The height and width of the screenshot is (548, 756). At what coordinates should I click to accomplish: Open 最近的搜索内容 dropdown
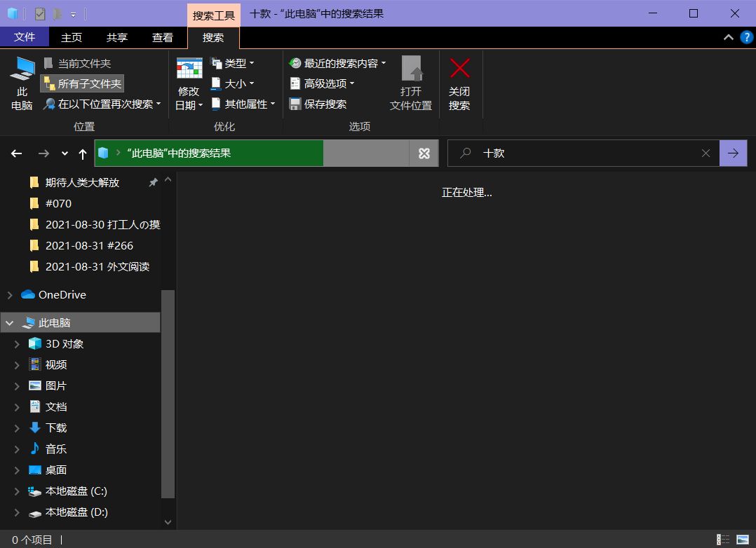[337, 63]
